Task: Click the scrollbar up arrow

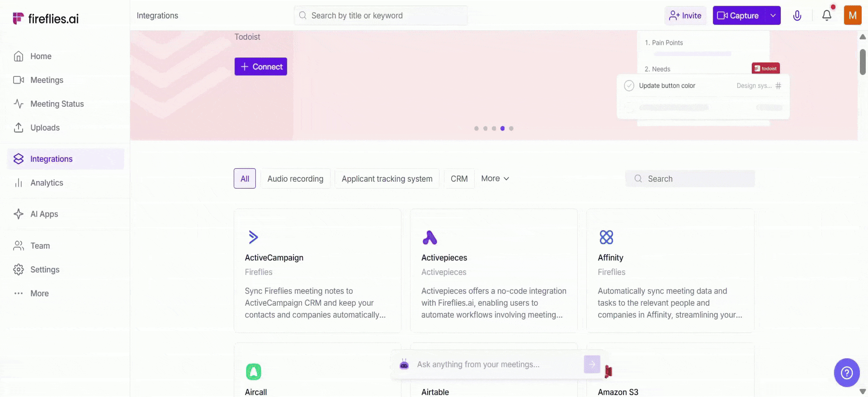Action: (863, 37)
